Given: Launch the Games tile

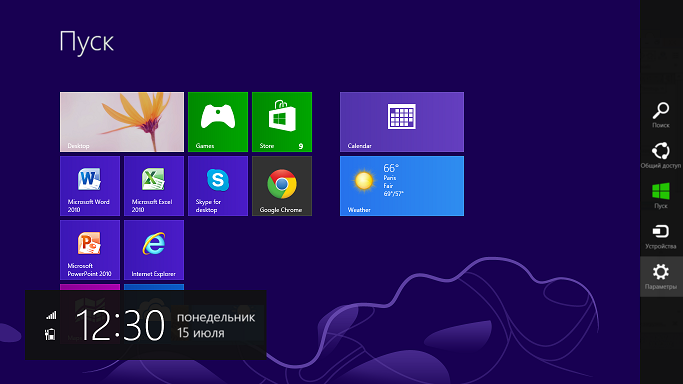Looking at the screenshot, I should 218,122.
